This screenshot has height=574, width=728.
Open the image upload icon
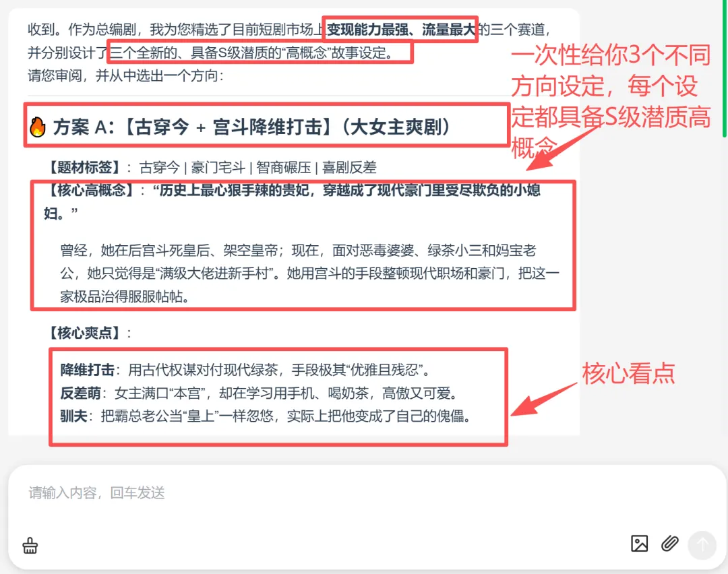click(639, 544)
